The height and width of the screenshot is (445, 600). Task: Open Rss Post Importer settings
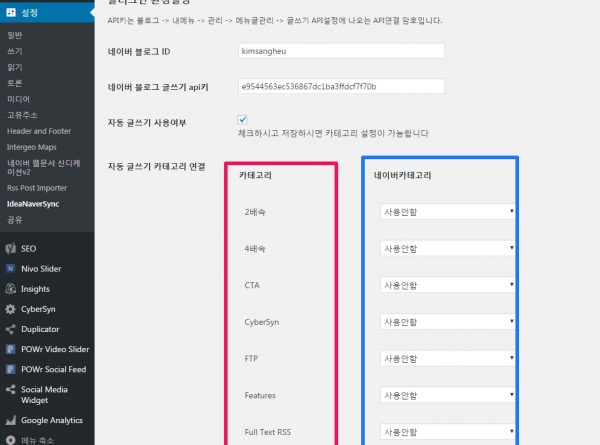point(37,188)
